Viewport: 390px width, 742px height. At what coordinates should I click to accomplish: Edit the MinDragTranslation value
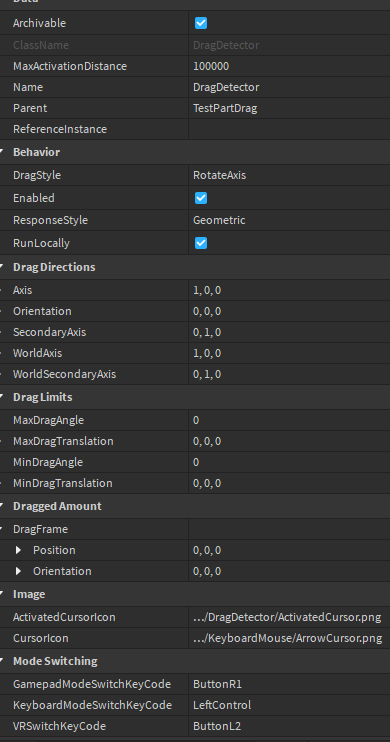(x=289, y=483)
